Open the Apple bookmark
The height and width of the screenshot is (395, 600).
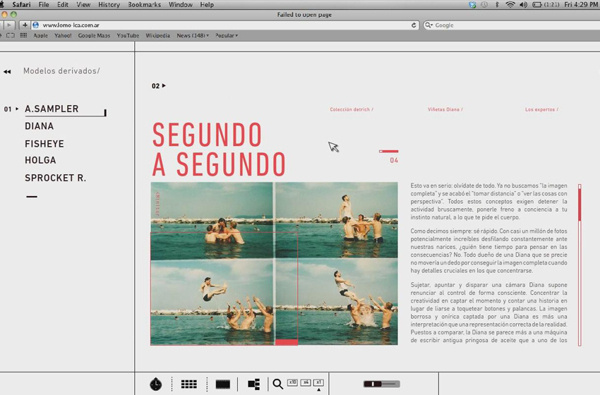click(x=41, y=36)
